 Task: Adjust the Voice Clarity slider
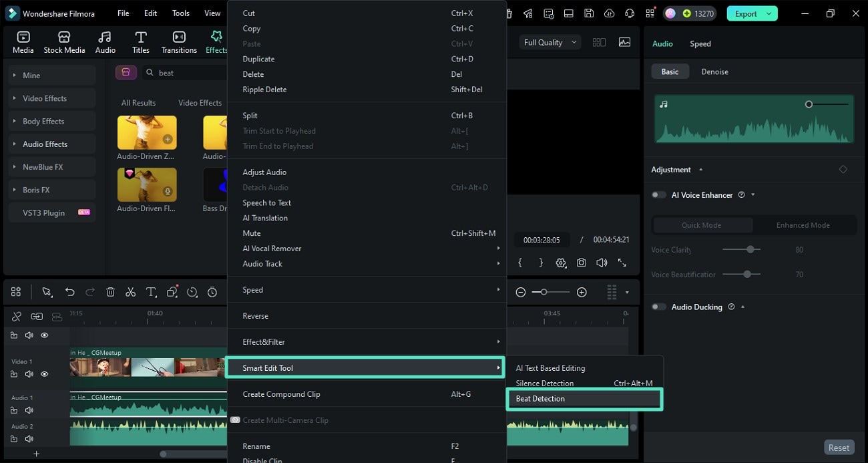tap(750, 249)
